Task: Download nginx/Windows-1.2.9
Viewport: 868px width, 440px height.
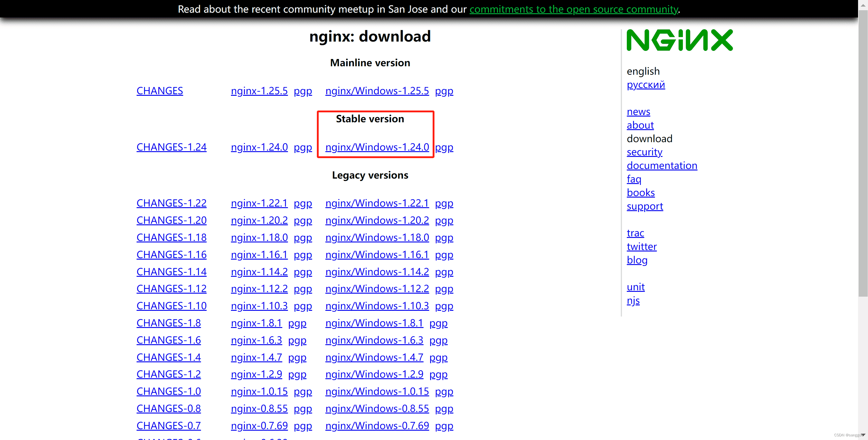Action: coord(374,374)
